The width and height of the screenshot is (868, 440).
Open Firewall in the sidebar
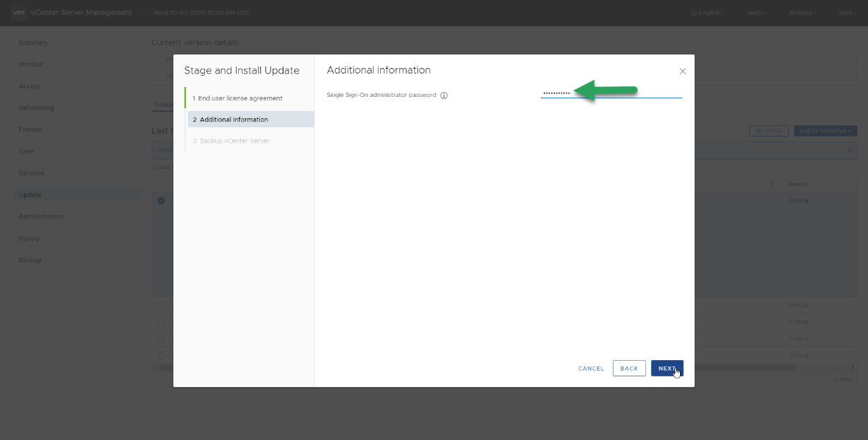[30, 129]
